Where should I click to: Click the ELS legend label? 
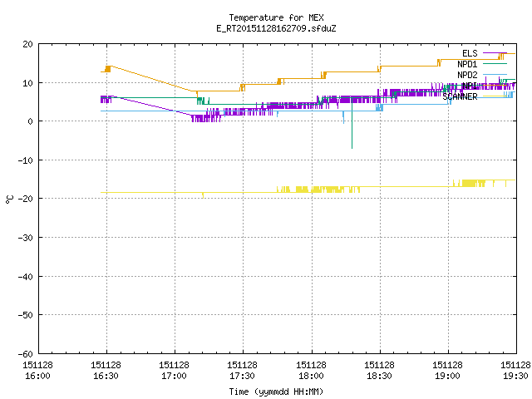(470, 53)
